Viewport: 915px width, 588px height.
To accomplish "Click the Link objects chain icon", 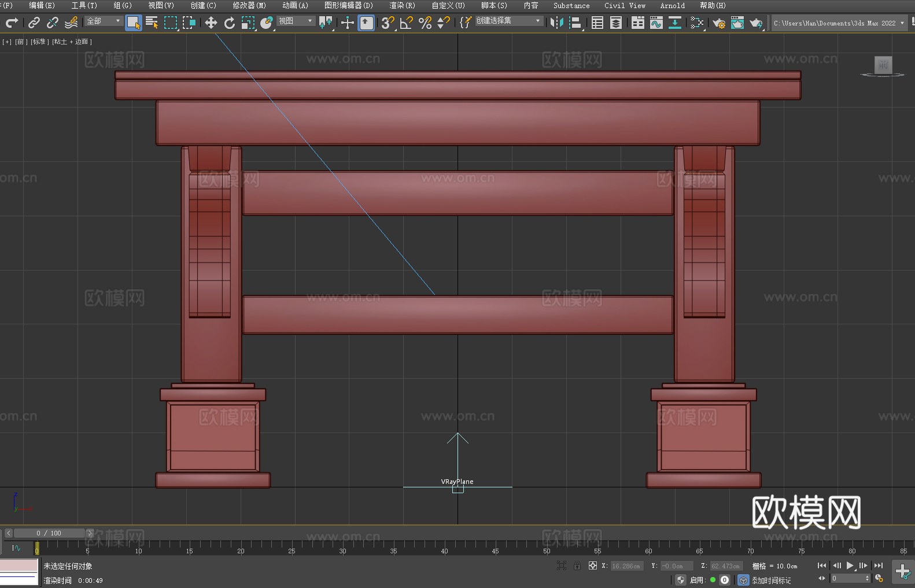I will 34,23.
